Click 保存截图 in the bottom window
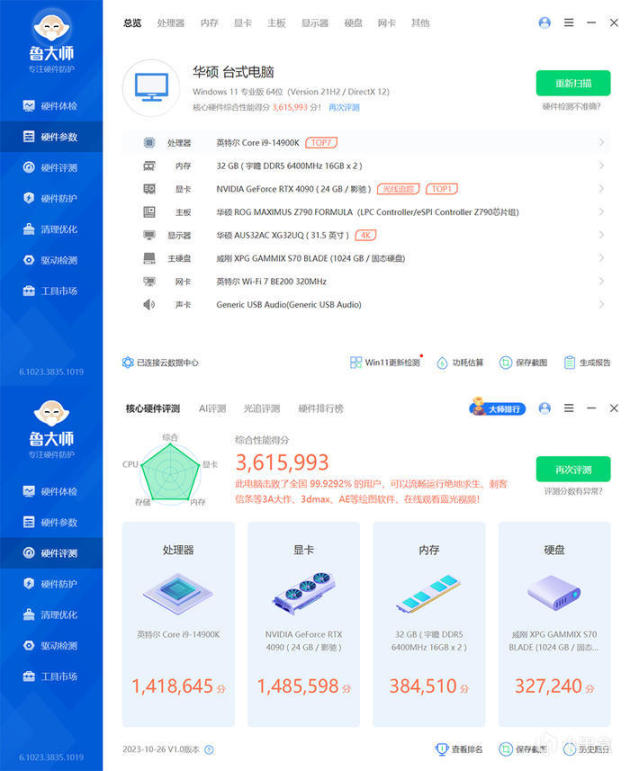Image resolution: width=630 pixels, height=771 pixels. pos(523,749)
